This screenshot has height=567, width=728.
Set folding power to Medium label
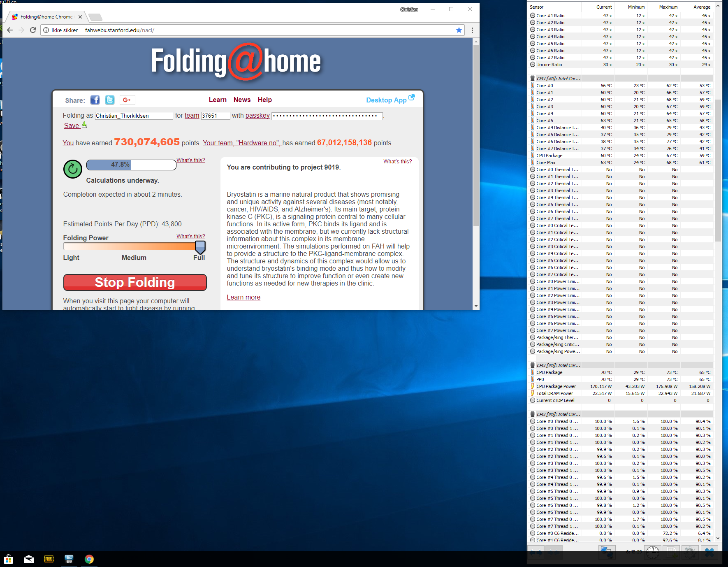click(134, 258)
